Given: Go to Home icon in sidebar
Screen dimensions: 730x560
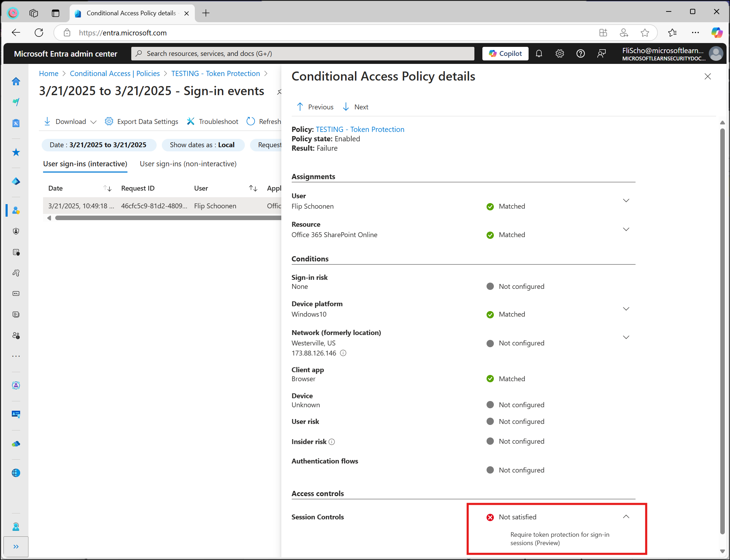Looking at the screenshot, I should tap(16, 81).
